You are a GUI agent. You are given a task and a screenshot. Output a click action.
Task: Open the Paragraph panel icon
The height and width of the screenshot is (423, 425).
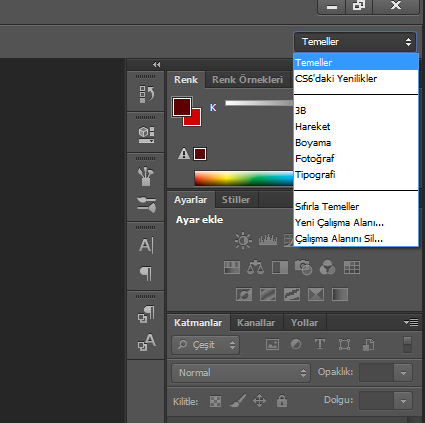pyautogui.click(x=146, y=274)
